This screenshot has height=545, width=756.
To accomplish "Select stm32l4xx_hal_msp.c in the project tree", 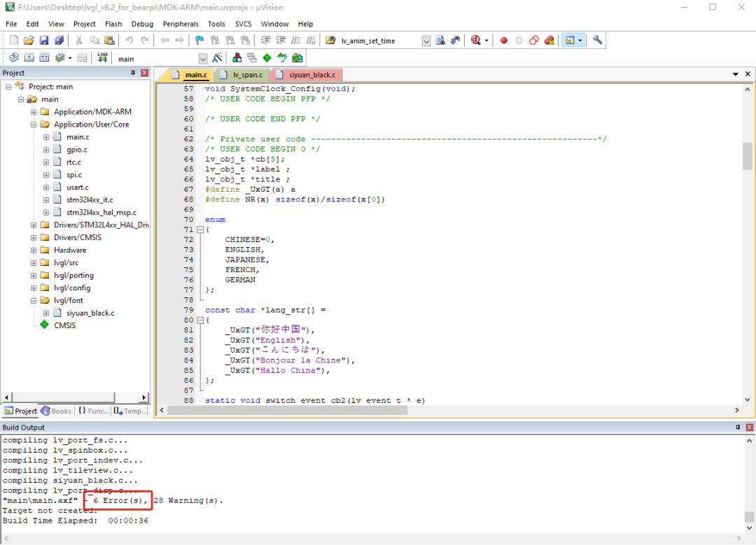I will 101,213.
